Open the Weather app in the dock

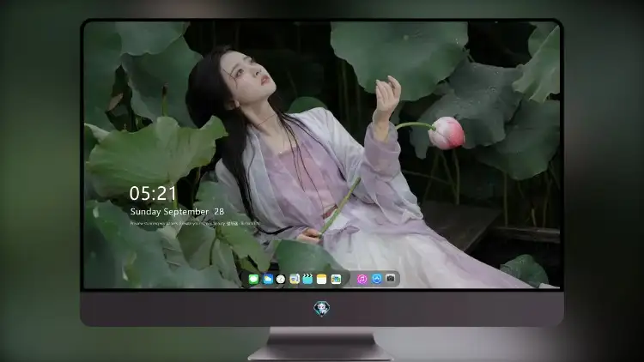[268, 279]
